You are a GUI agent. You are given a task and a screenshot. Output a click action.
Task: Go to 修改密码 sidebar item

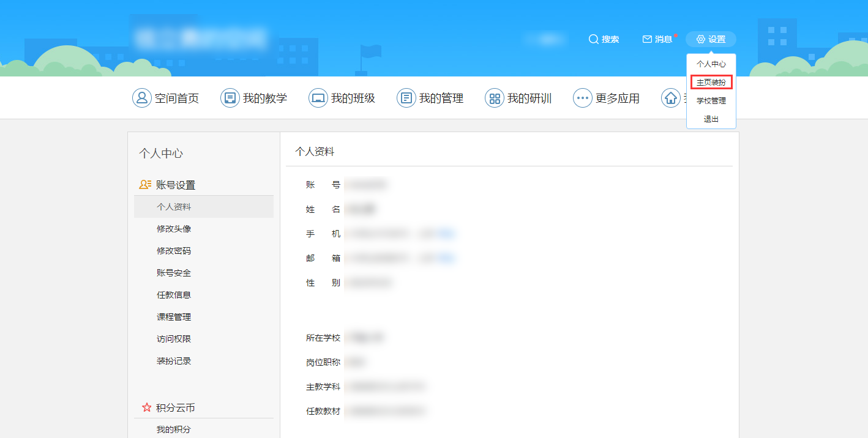174,251
